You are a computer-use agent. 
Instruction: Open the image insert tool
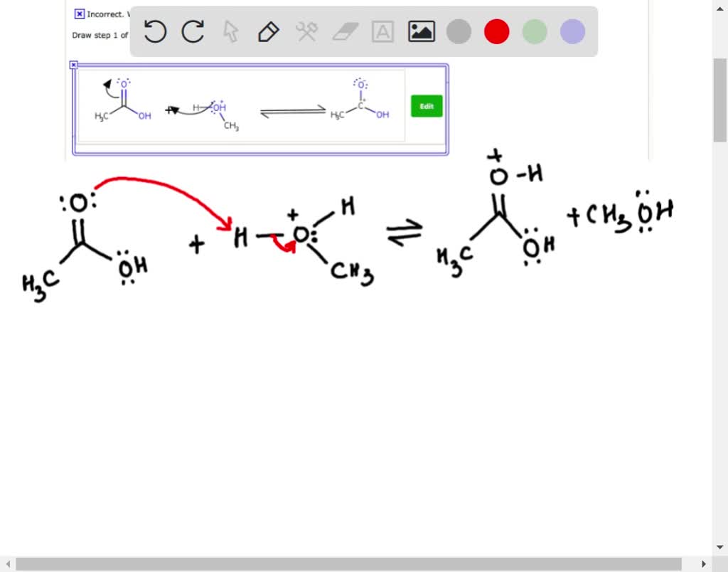421,31
